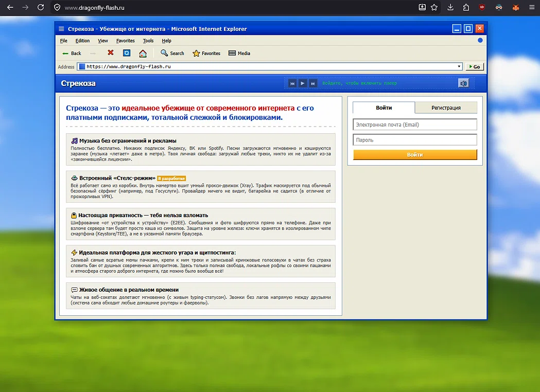Click the В разработке badge
540x392 pixels.
coord(171,179)
